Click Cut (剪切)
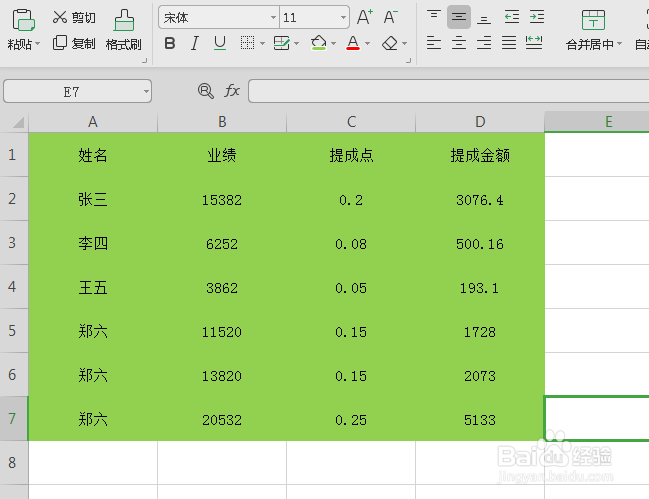The height and width of the screenshot is (499, 649). pos(74,17)
